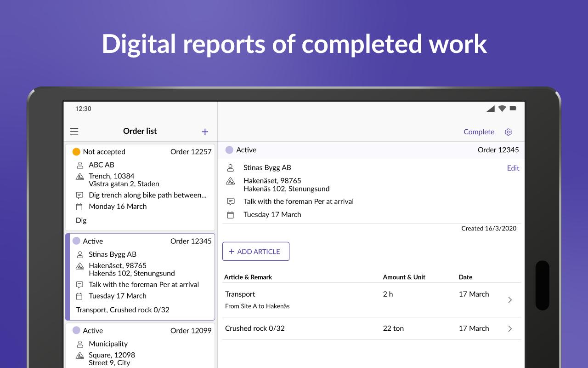Screen dimensions: 588x368
Task: Click Amount & Unit column header
Action: (404, 277)
